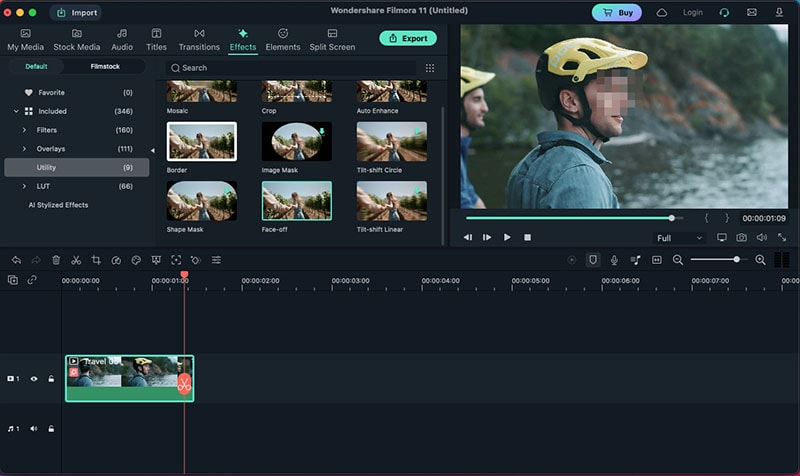
Task: Zoom out the timeline
Action: point(678,260)
